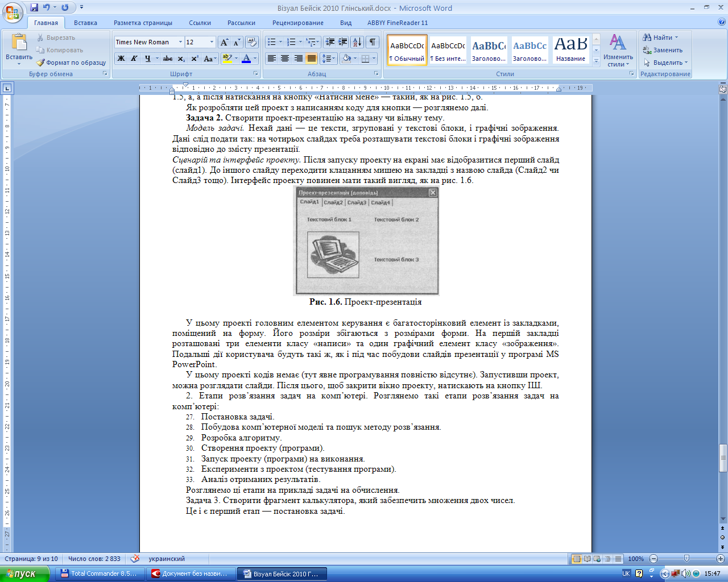This screenshot has width=728, height=582.
Task: Open underline style dropdown arrow
Action: [156, 59]
